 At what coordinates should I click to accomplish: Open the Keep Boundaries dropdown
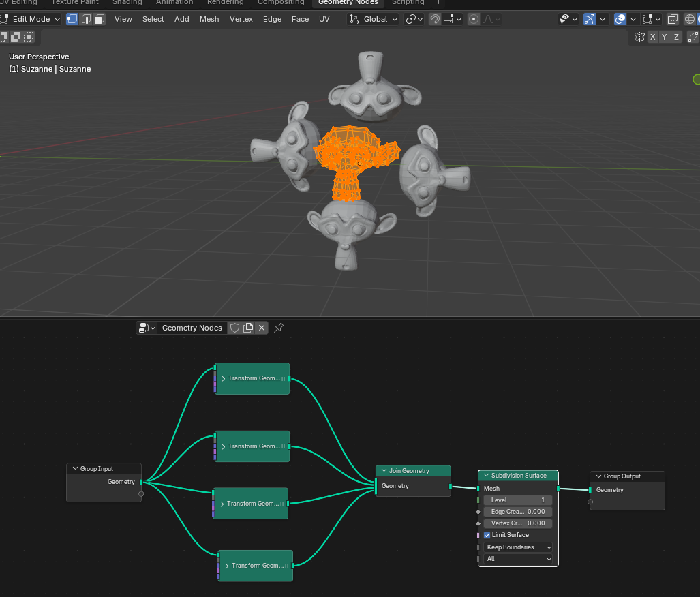518,547
